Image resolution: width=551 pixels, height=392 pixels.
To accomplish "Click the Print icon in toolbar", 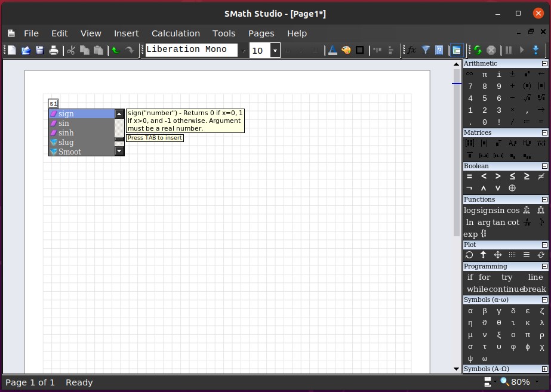I will coord(54,50).
